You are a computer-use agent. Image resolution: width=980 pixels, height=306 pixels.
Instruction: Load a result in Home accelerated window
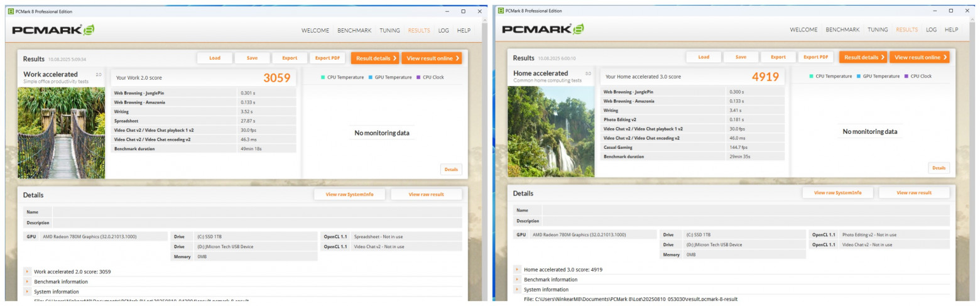[704, 57]
